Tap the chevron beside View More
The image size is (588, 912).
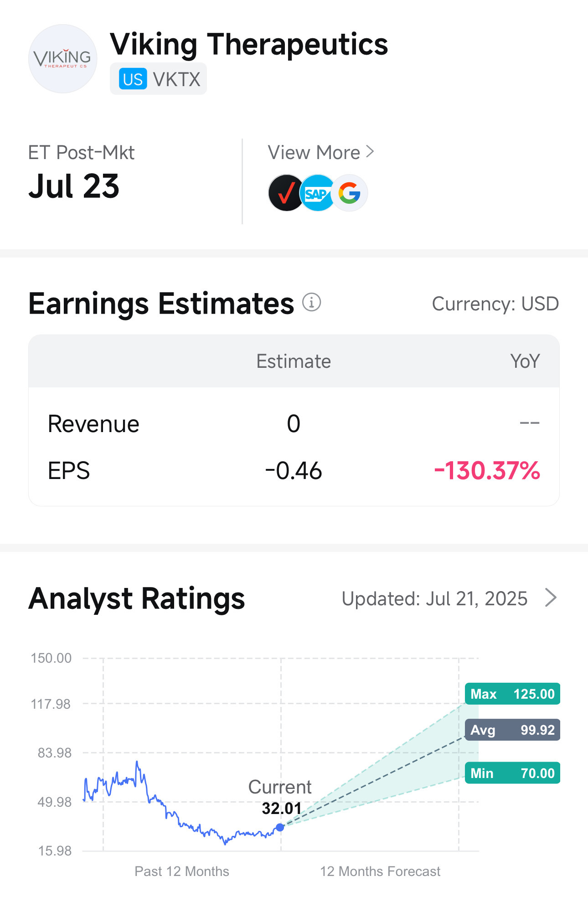(370, 151)
